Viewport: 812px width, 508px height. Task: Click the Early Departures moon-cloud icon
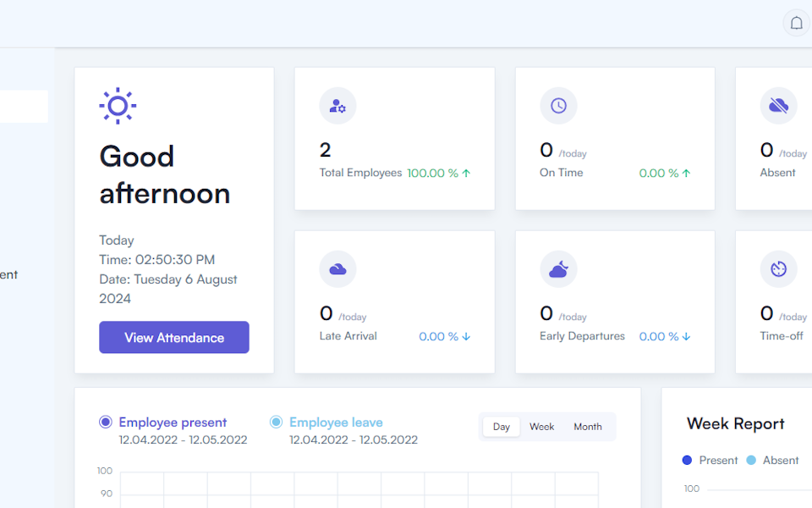point(558,269)
